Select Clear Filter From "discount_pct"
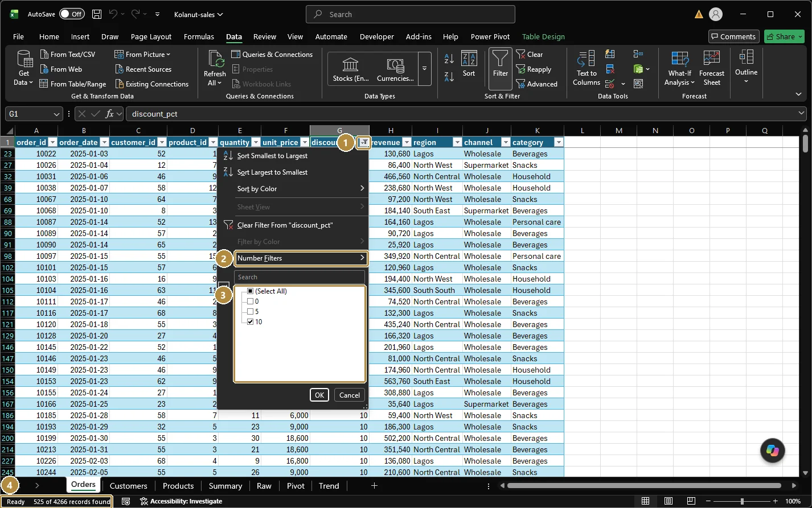Screen dimensions: 812x508 click(x=285, y=225)
